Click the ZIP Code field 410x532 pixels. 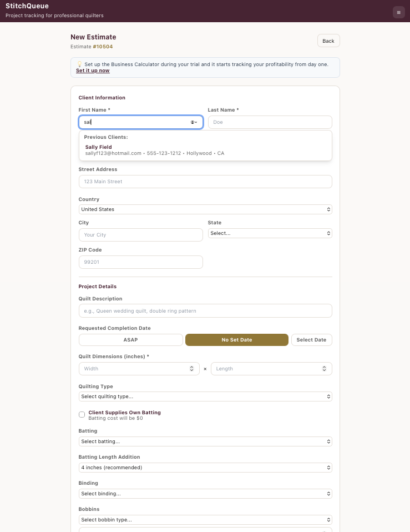pos(140,262)
